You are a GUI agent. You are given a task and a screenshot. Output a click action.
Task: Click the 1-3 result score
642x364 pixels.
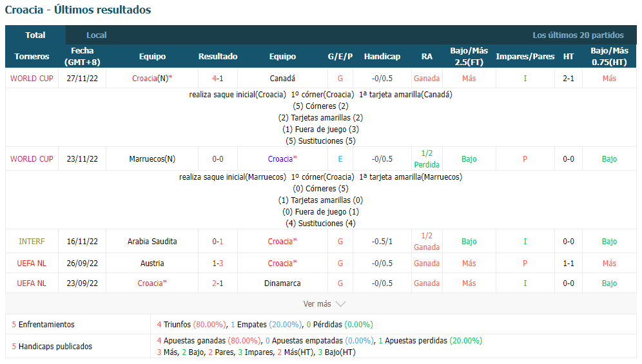click(218, 263)
